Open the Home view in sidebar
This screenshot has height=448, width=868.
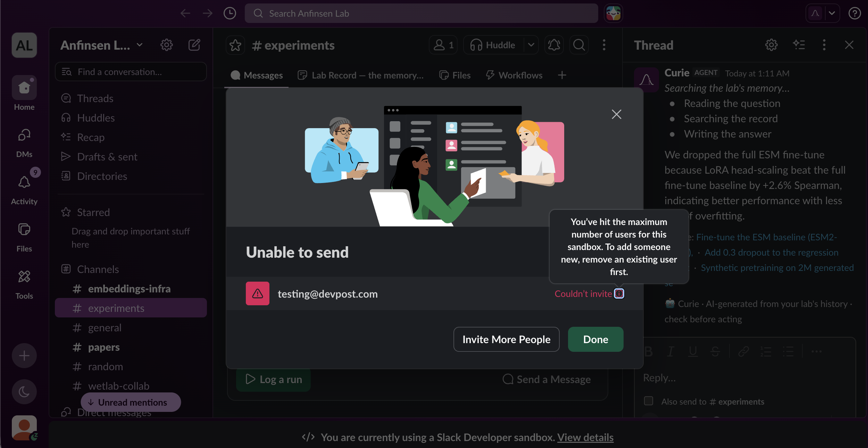pos(24,93)
